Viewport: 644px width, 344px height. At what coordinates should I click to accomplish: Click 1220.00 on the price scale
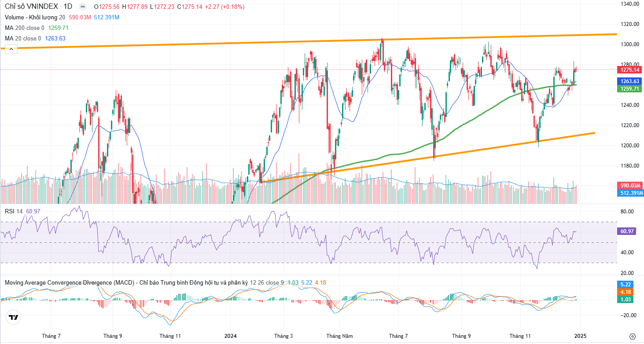click(630, 125)
